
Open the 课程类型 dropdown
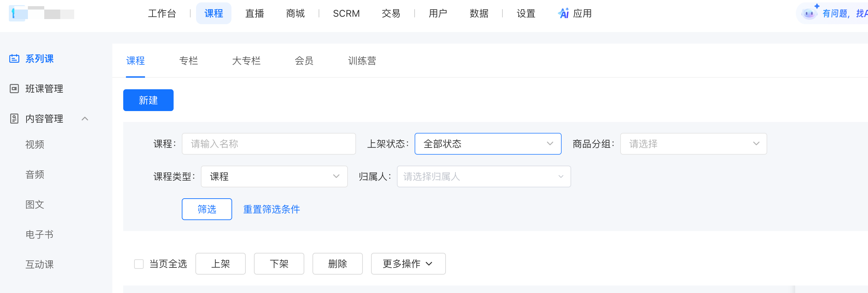[x=274, y=176]
